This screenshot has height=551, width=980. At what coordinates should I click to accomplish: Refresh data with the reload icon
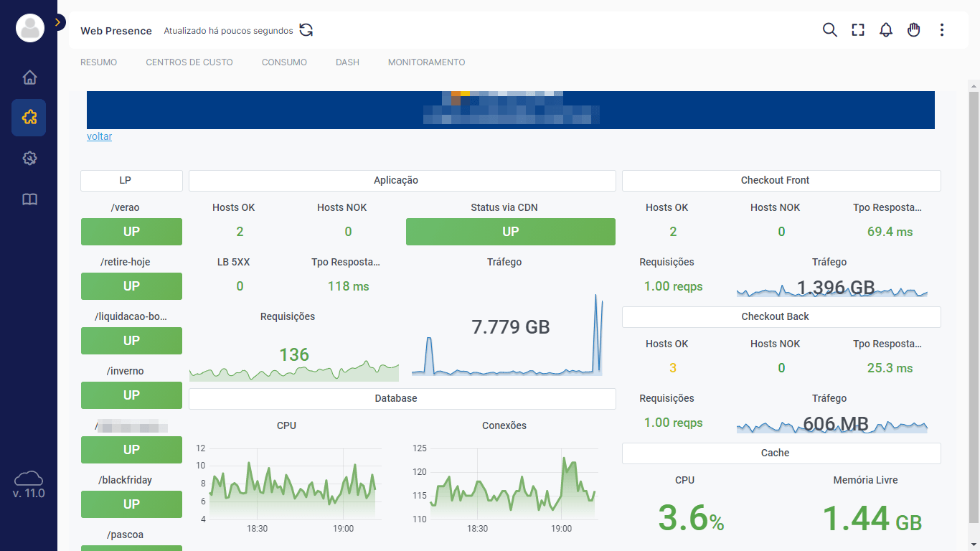tap(306, 30)
